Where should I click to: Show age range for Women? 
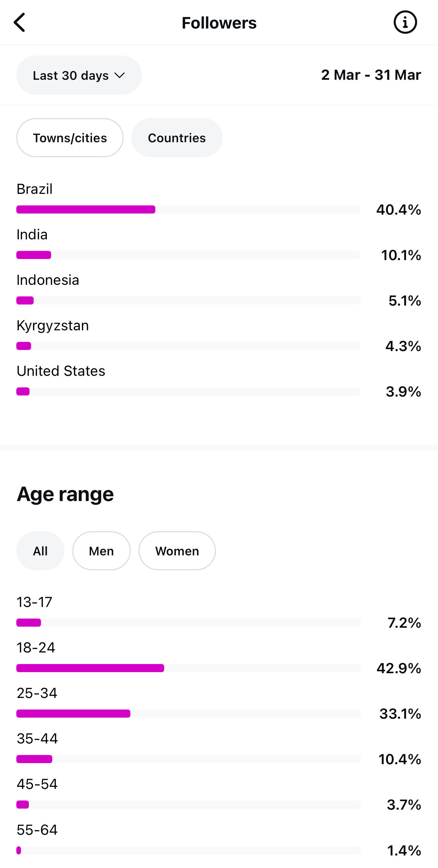coord(177,551)
